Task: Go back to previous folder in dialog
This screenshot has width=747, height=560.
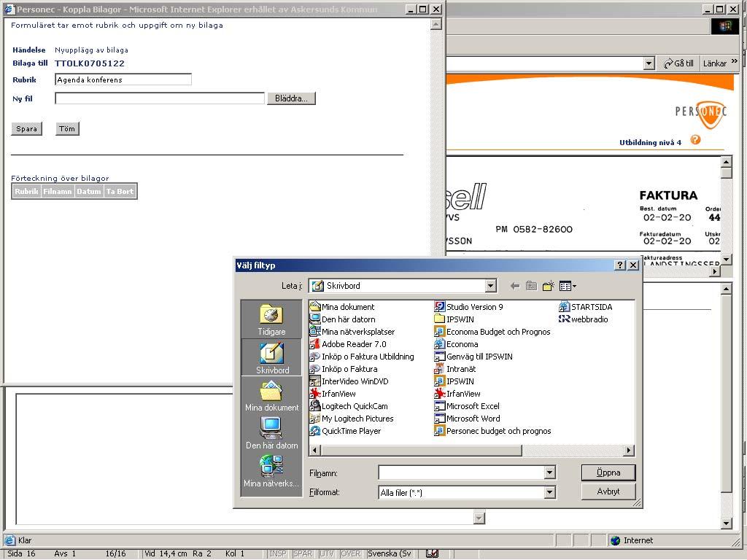Action: [514, 286]
